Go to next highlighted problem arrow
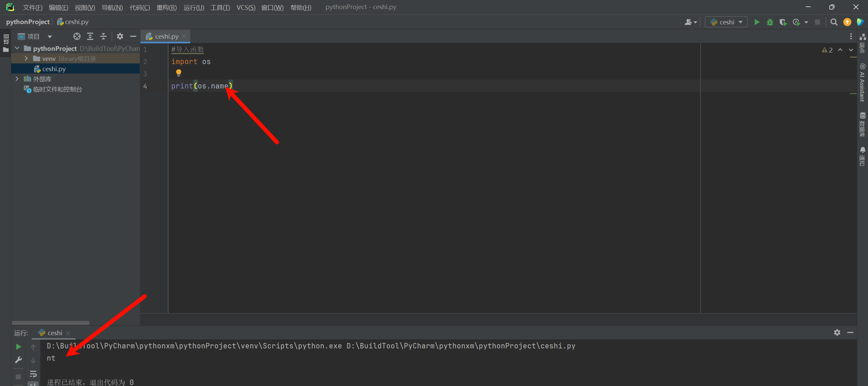This screenshot has height=386, width=868. (x=851, y=50)
